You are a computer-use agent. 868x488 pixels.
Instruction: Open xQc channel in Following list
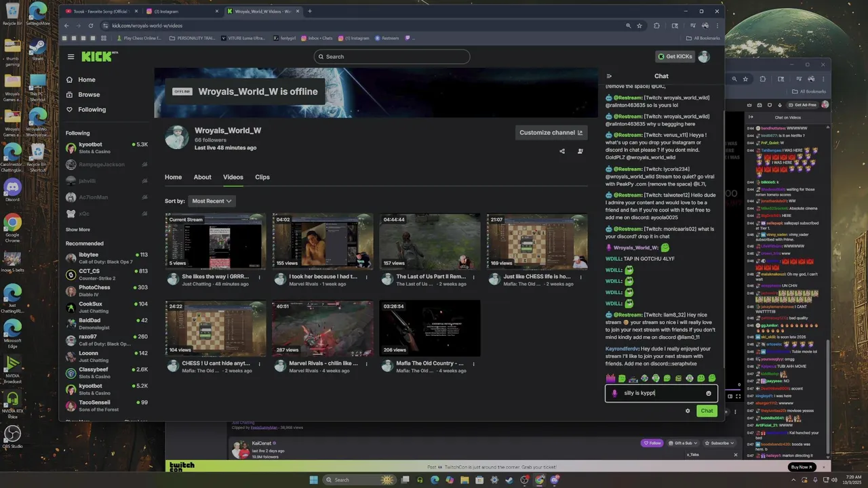click(106, 213)
